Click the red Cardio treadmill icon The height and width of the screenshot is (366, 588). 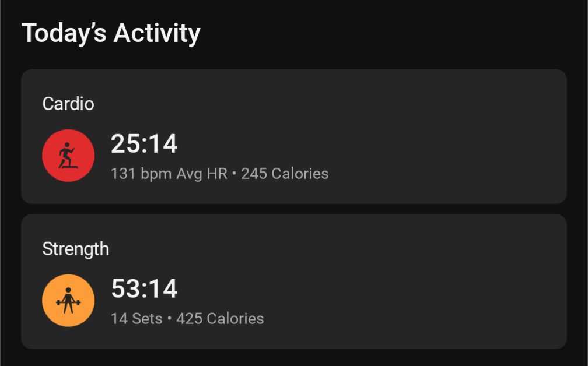(68, 156)
